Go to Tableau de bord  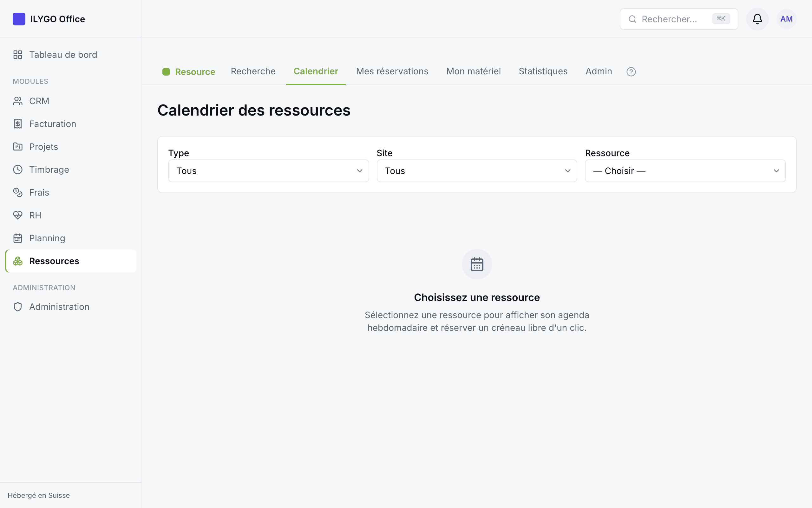tap(71, 55)
